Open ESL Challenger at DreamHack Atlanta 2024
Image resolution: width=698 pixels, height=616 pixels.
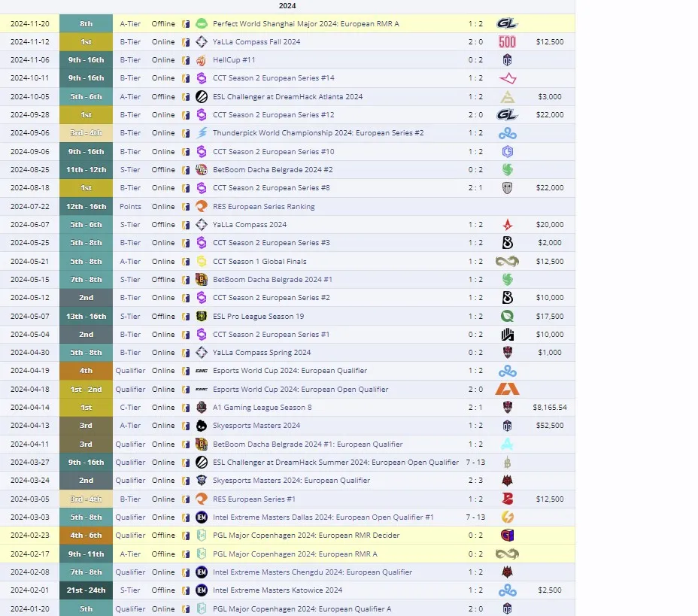click(x=287, y=96)
